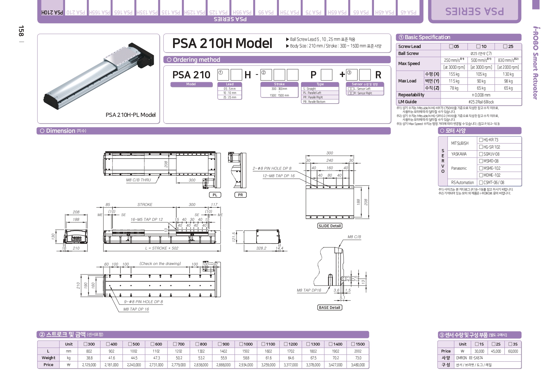
Task: Click the 'PB : Parallel Bottom' type option
Action: pyautogui.click(x=320, y=102)
